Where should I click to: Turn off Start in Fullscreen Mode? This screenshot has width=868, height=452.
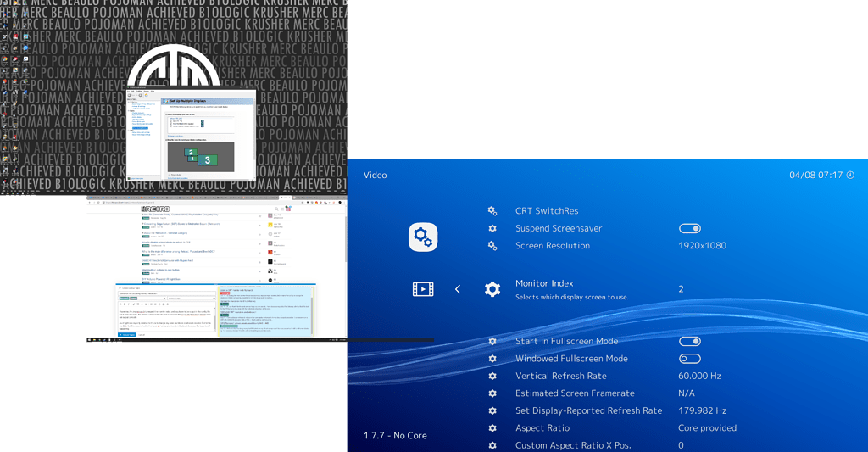pos(689,342)
